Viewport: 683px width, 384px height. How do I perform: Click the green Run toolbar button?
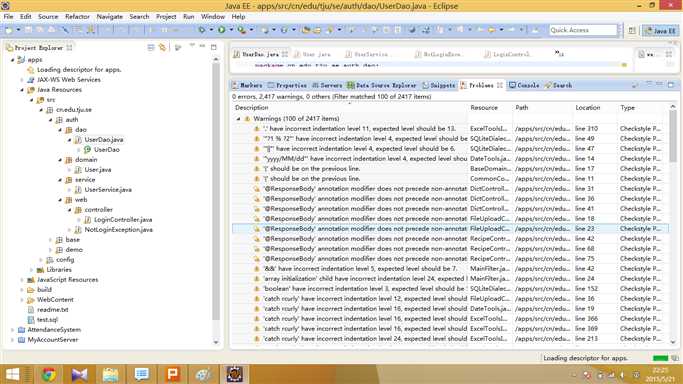coord(222,30)
